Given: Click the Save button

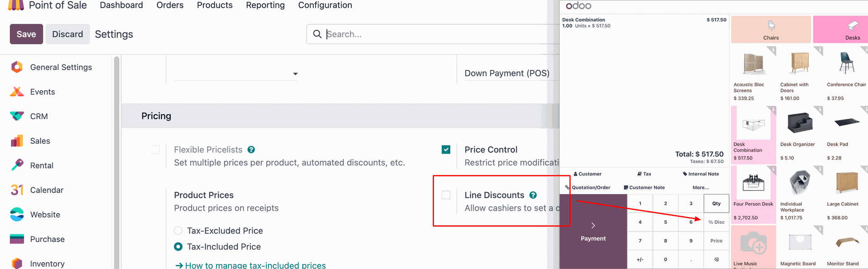Looking at the screenshot, I should 26,34.
